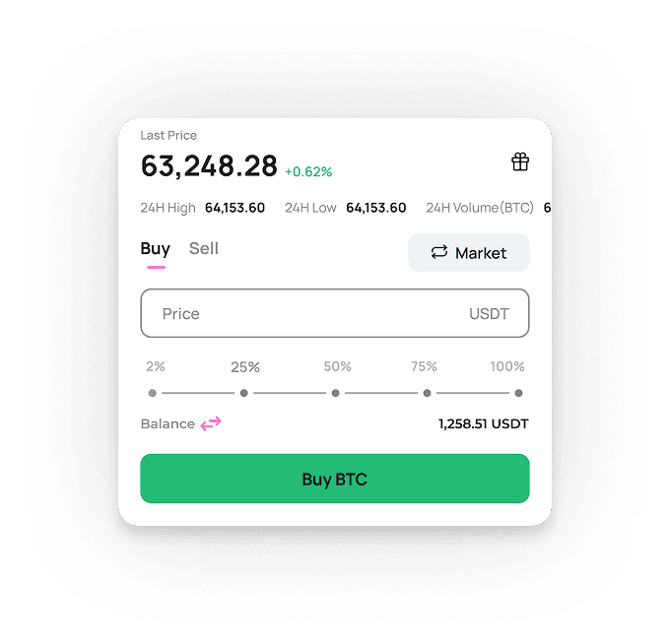Click the 100% percentage label
This screenshot has width=670, height=644.
(507, 366)
